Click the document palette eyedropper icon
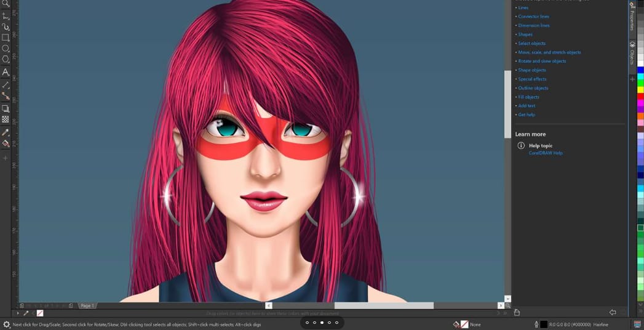 point(26,313)
